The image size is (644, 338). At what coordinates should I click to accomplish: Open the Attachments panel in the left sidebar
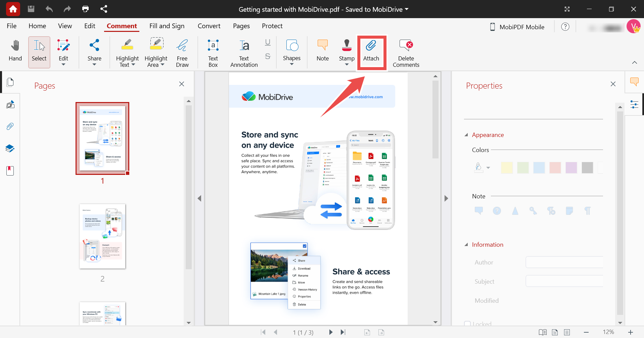10,126
